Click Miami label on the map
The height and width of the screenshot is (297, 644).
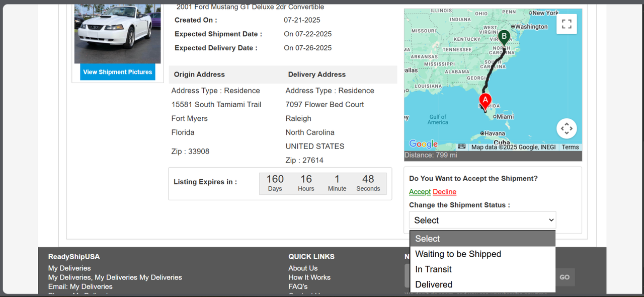coord(505,117)
